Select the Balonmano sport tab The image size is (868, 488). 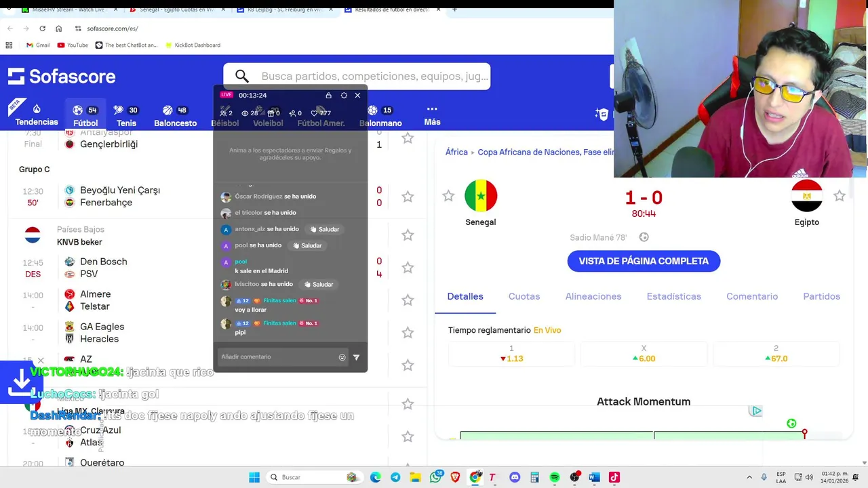tap(380, 116)
